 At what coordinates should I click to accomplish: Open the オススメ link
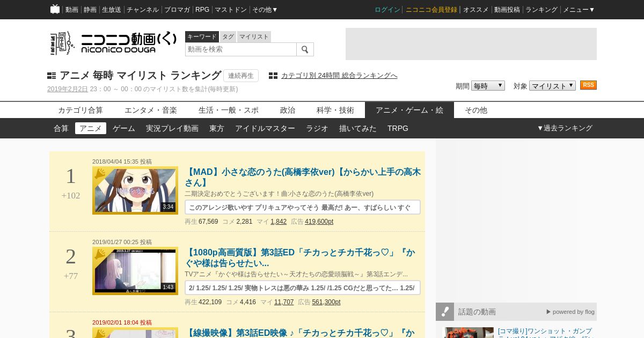pos(476,10)
